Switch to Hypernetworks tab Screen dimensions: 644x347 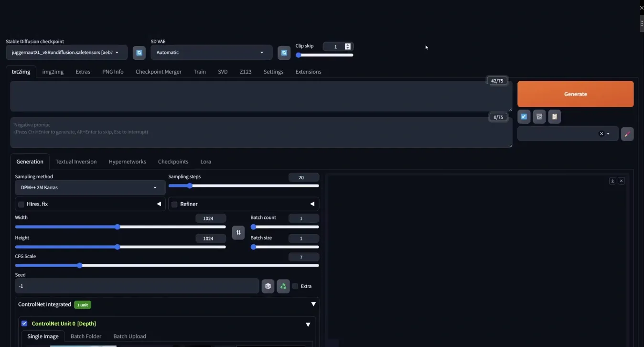click(x=127, y=162)
